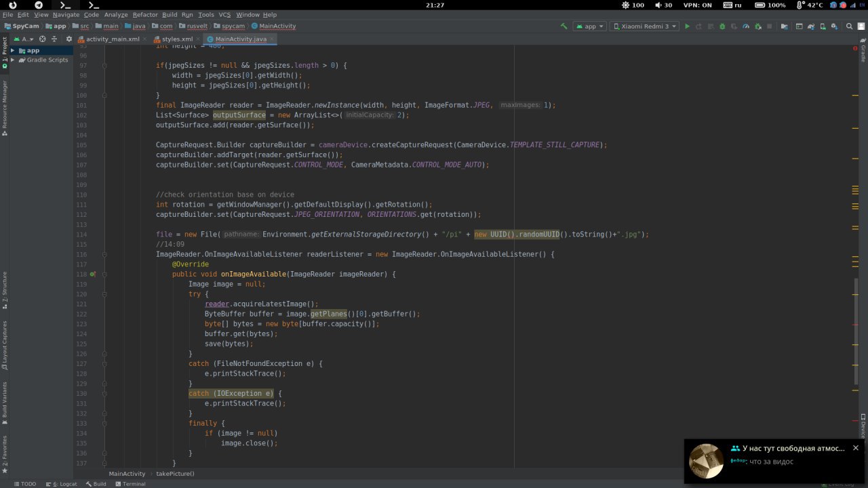Click SpyCam in the navigation breadcrumb
Screen dimensions: 868x488
coord(21,26)
